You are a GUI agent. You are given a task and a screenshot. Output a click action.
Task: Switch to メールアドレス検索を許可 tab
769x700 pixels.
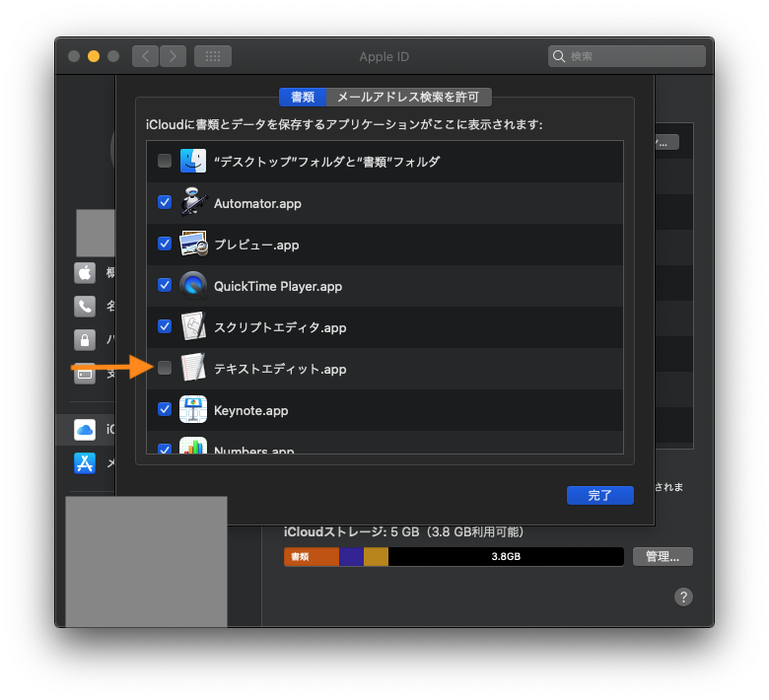click(x=408, y=98)
